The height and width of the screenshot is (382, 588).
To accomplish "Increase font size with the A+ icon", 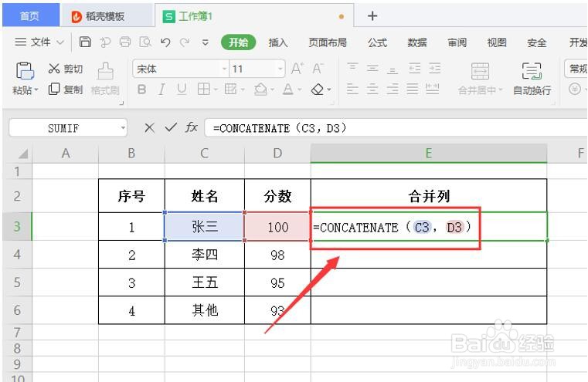I will (297, 69).
